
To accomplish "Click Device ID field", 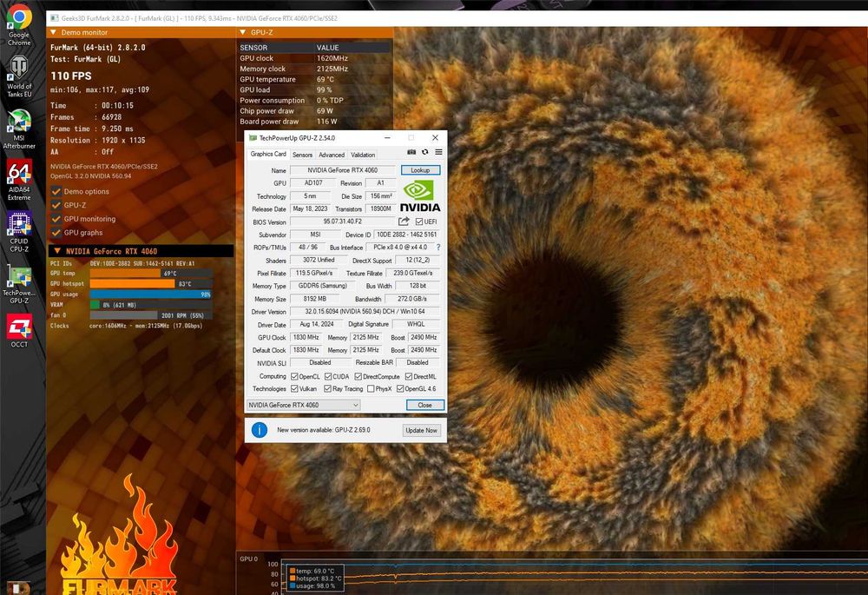I will [x=407, y=235].
